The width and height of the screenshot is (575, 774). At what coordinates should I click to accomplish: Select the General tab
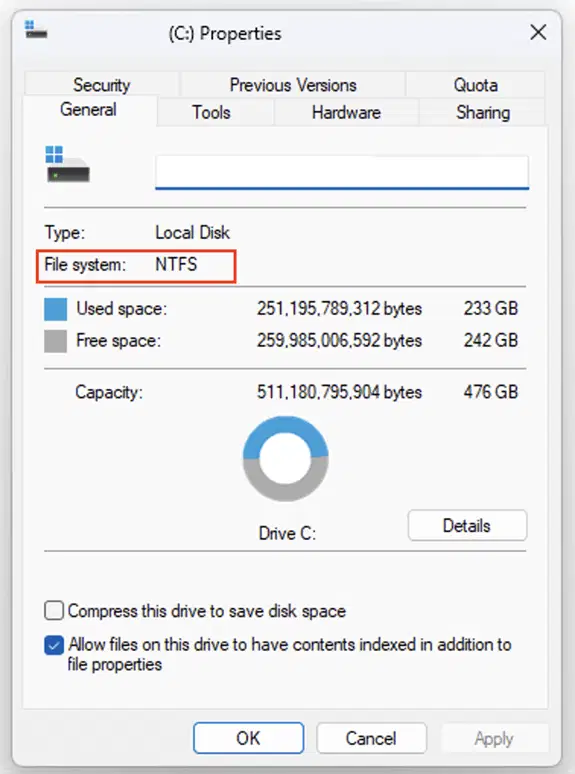click(88, 110)
